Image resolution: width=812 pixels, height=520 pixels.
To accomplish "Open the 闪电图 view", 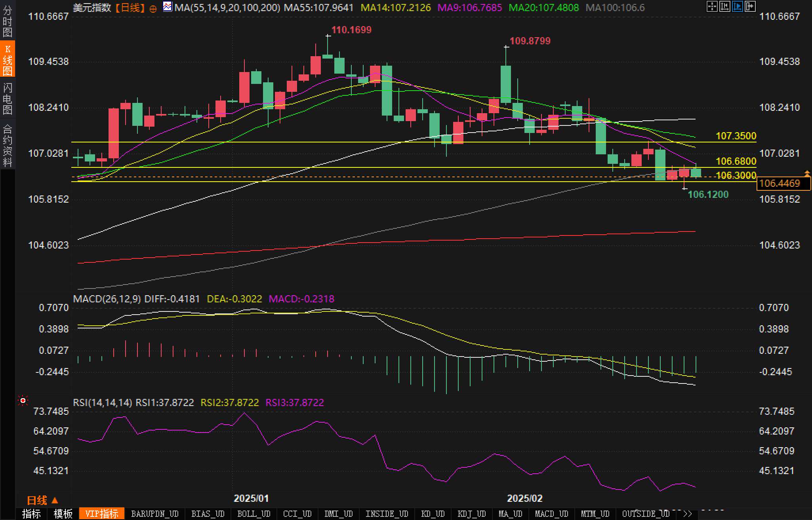I will click(x=8, y=99).
